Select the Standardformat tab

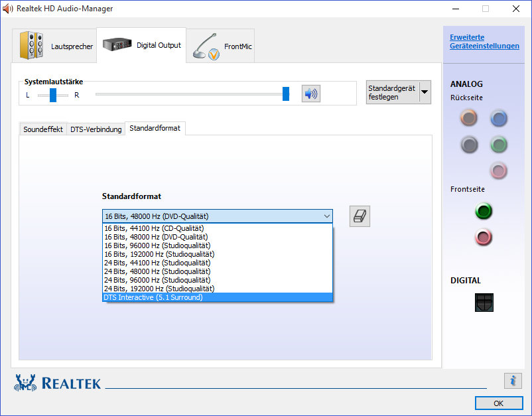click(x=155, y=128)
